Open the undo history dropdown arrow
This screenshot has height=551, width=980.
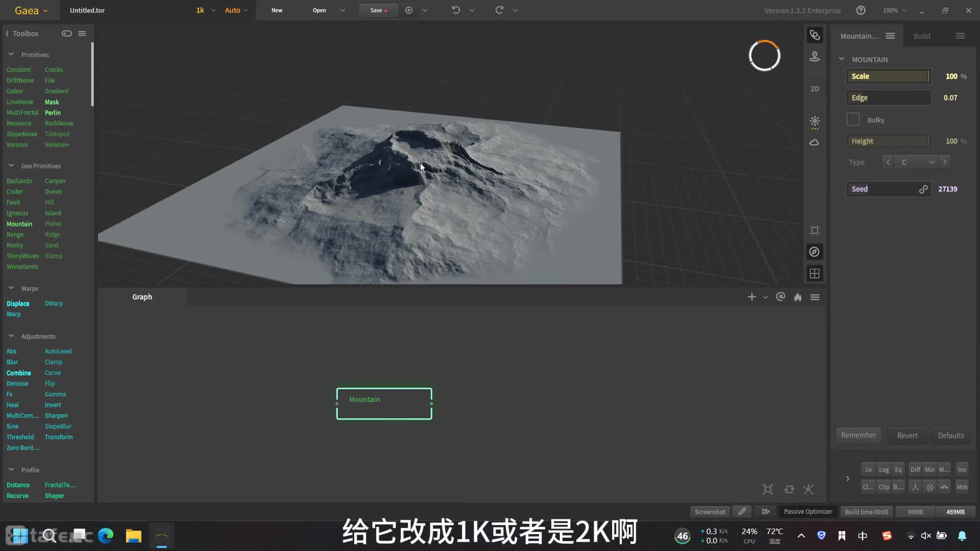pyautogui.click(x=472, y=10)
